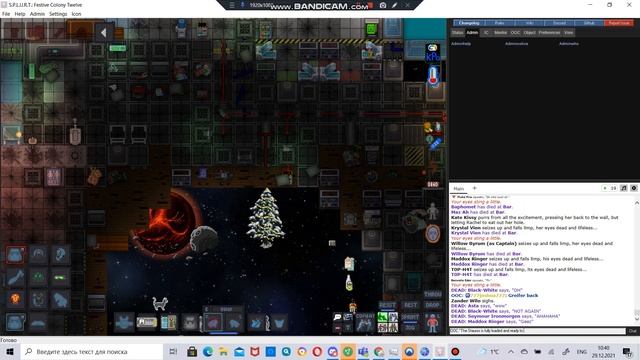Viewport: 640px width, 360px height.
Task: Click the Github button
Action: (x=589, y=23)
